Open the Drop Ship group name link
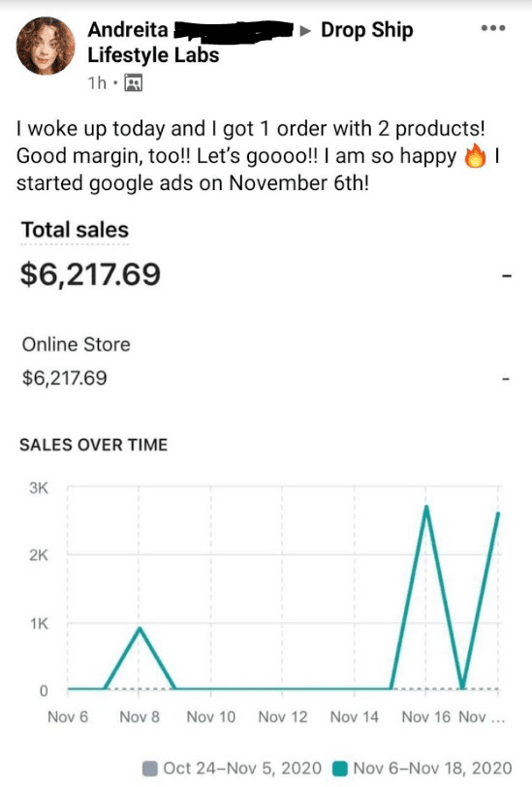Viewport: 532px width, 787px height. coord(367,30)
